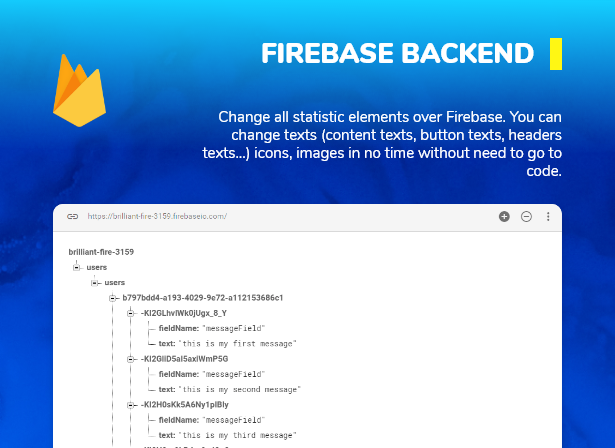Screen dimensions: 615x448
Task: Click the brilliant-fire-3159 firebaseio URL
Action: [157, 216]
